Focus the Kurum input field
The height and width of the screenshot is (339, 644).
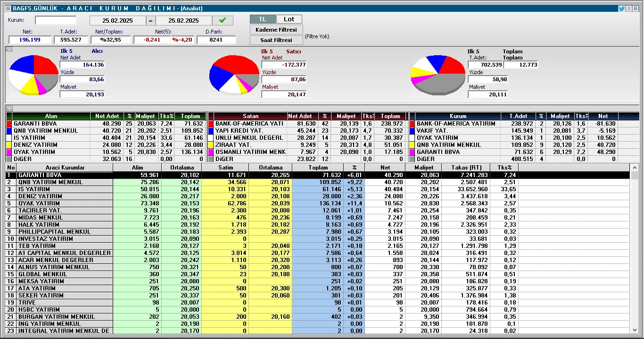(x=56, y=20)
